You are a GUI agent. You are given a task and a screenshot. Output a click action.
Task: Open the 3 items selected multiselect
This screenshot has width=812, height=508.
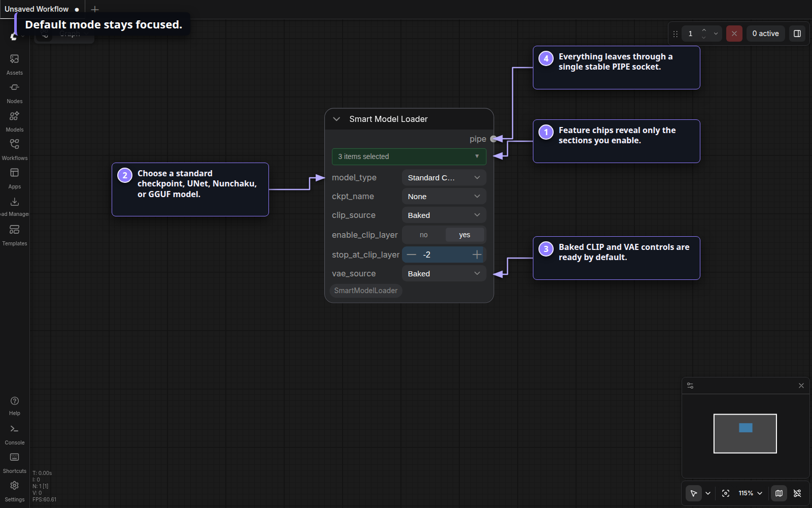pos(409,156)
